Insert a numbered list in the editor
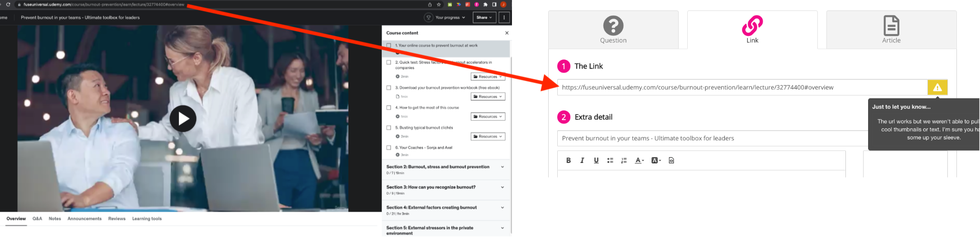The image size is (980, 237). pos(624,160)
